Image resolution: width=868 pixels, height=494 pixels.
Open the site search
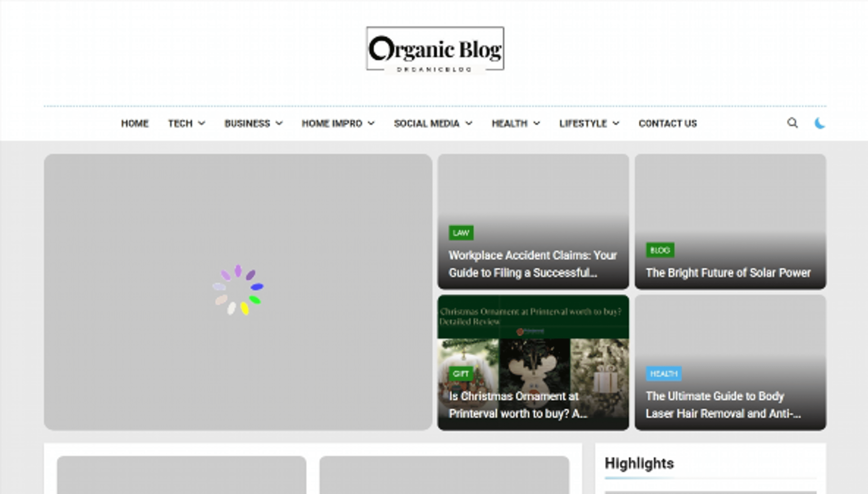(793, 123)
